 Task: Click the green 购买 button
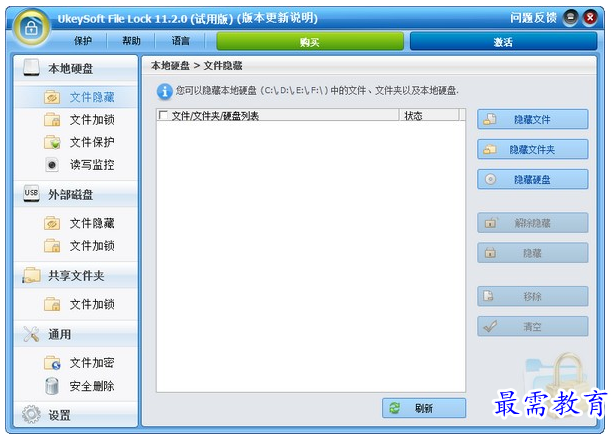click(x=310, y=41)
